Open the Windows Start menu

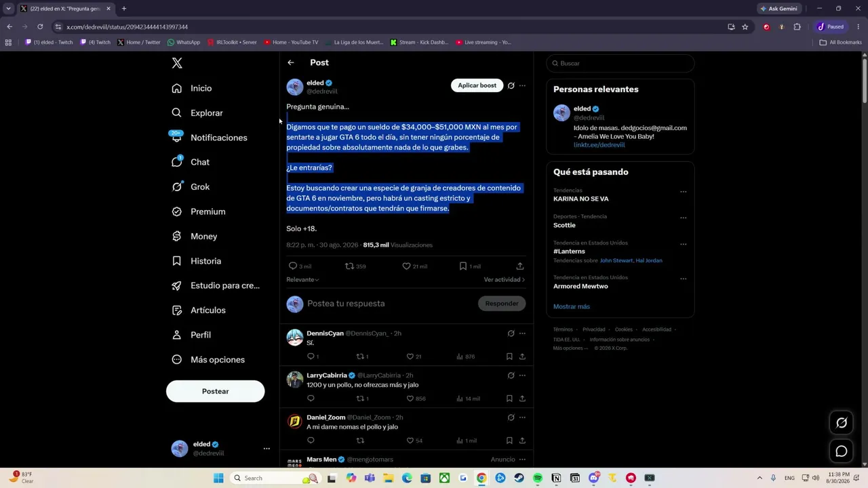click(218, 478)
